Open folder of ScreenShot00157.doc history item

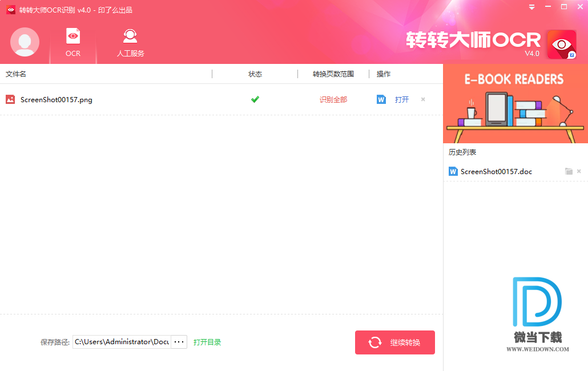[569, 171]
